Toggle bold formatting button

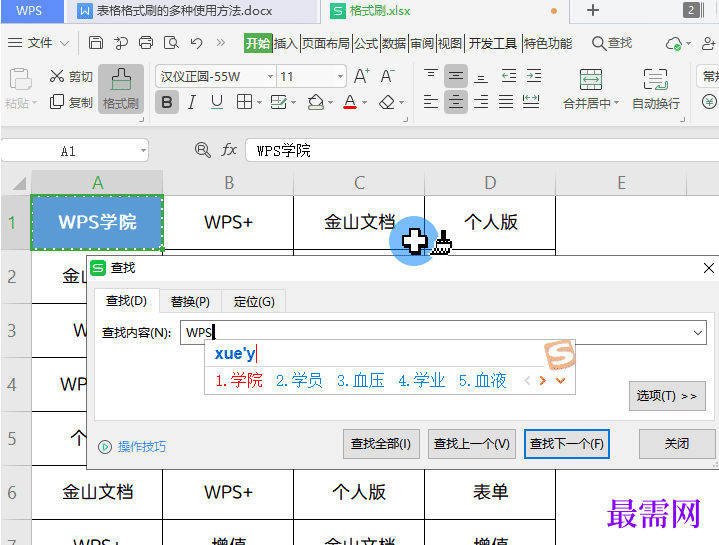[x=167, y=102]
